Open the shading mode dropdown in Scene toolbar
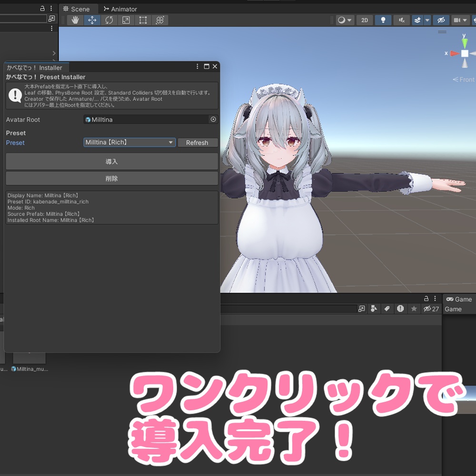 [x=344, y=20]
